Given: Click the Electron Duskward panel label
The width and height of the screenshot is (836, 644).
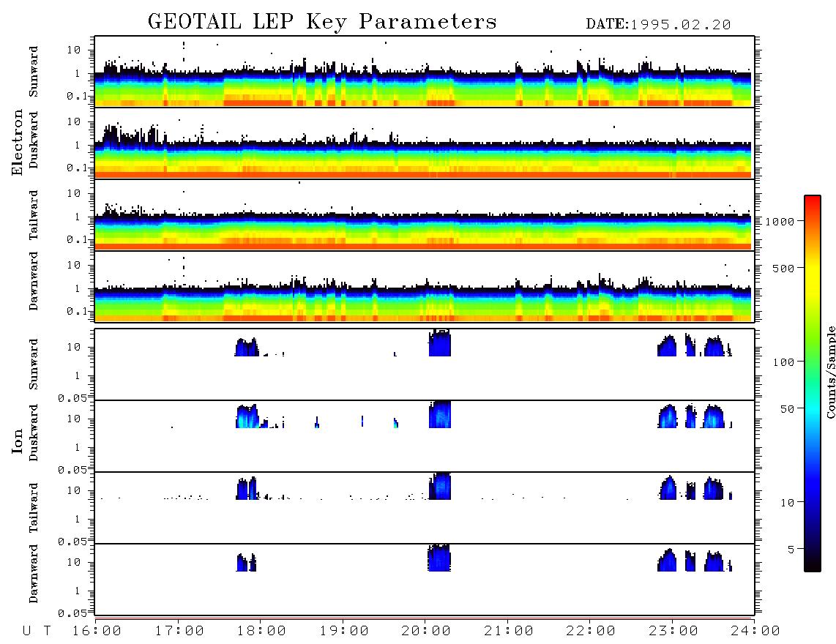Looking at the screenshot, I should click(x=34, y=140).
